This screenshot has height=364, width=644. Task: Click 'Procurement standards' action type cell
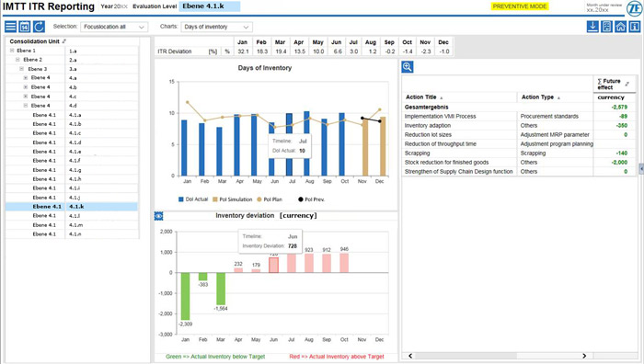tap(549, 117)
